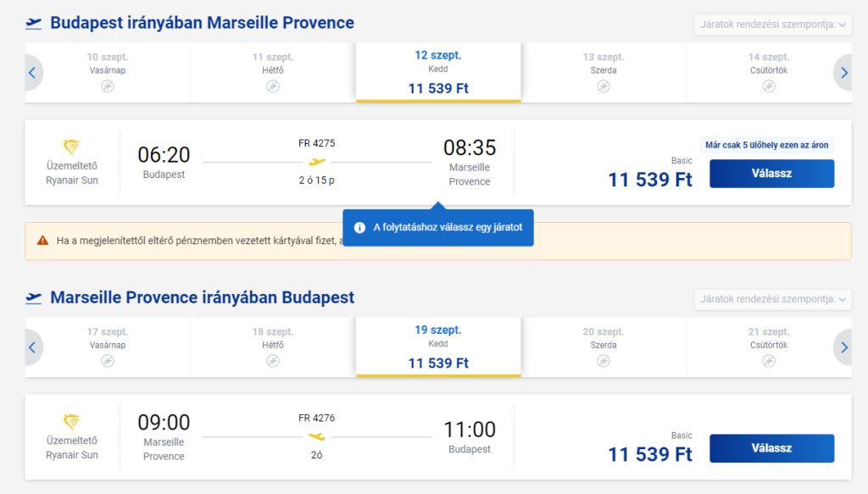Click Válassz for the 06:20 Budapest flight
The image size is (868, 494).
click(771, 174)
